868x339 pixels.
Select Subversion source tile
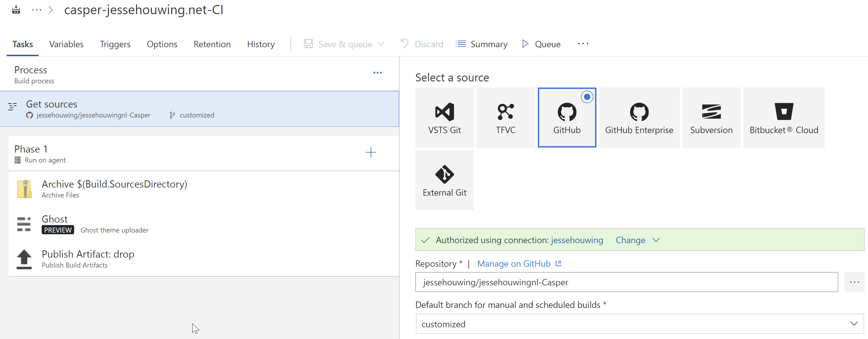click(711, 117)
